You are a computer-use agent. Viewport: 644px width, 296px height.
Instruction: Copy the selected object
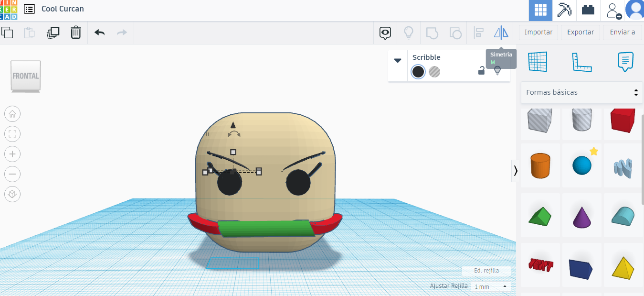pos(7,33)
